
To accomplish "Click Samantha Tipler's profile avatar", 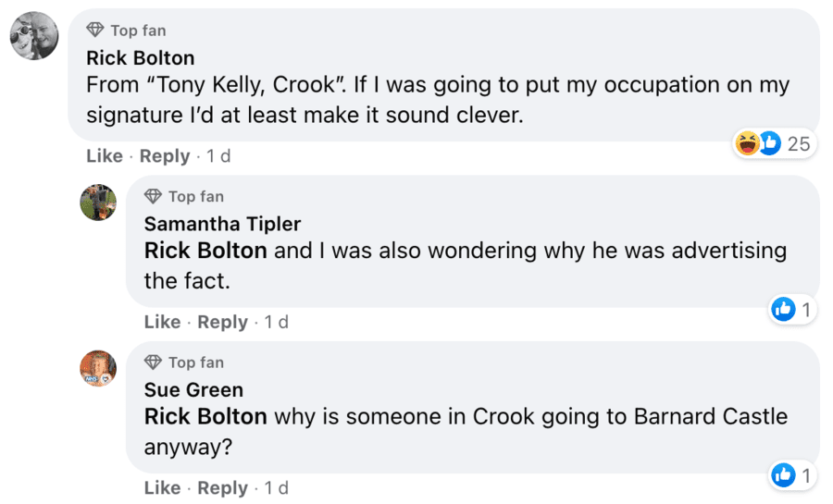I will [x=98, y=203].
